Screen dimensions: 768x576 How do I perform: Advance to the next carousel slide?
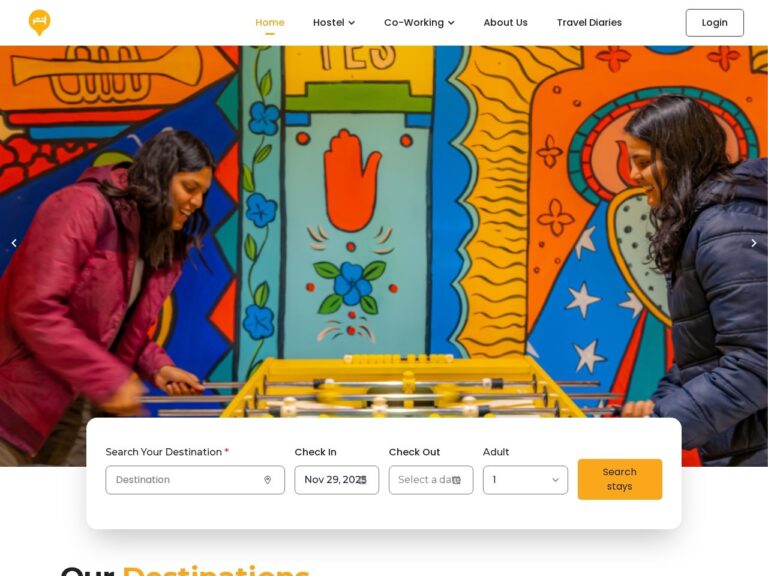[754, 243]
